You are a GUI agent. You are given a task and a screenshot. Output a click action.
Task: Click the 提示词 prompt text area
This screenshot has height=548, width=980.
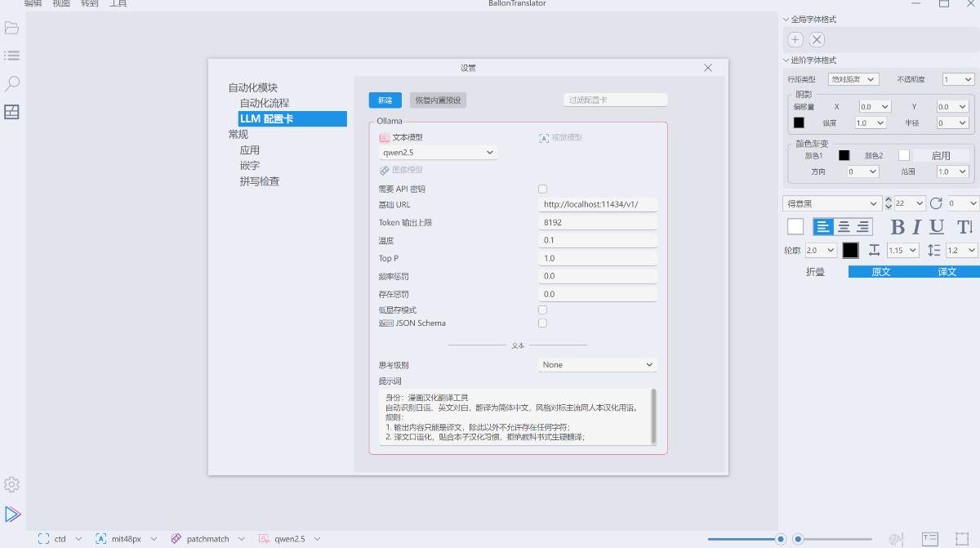514,417
